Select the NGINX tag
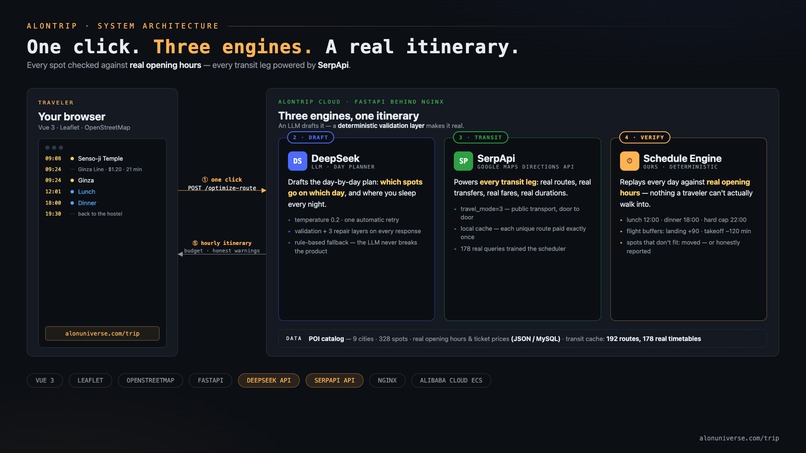The image size is (806, 453). 387,380
